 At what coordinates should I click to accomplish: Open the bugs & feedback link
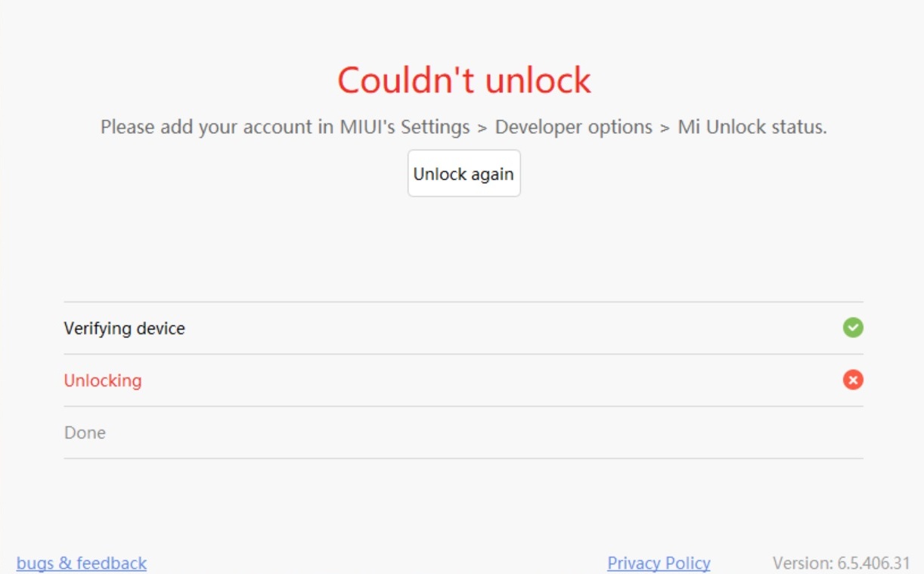click(82, 563)
